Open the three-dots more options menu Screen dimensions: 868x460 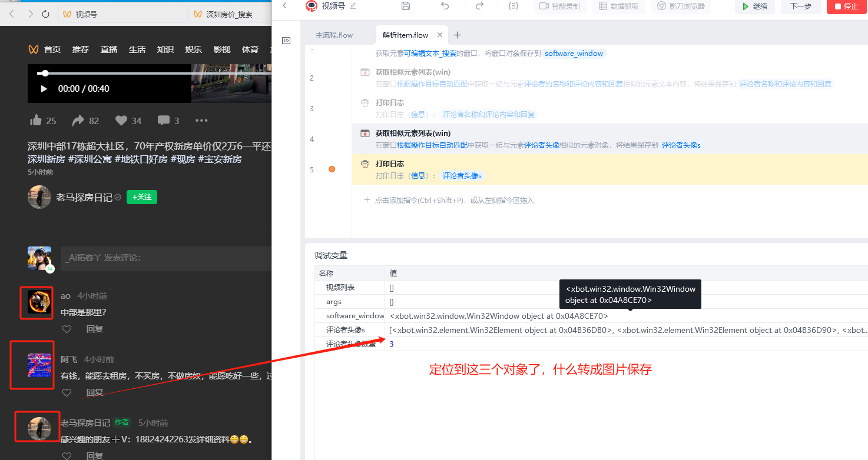click(201, 121)
